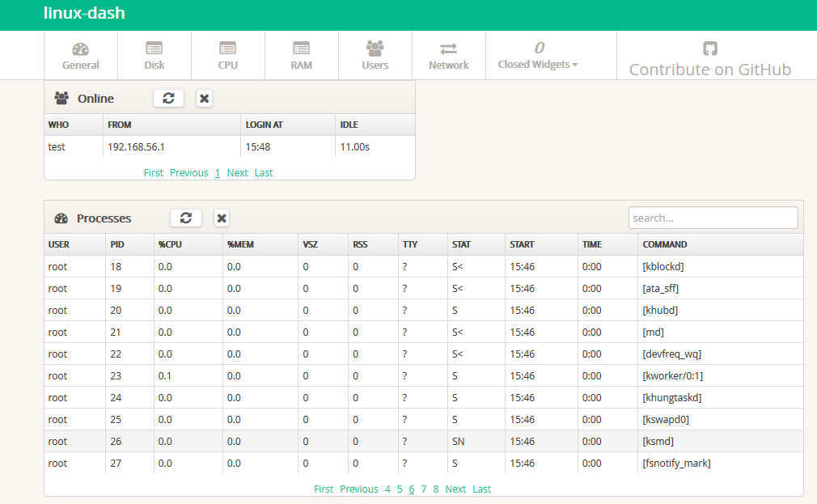
Task: Open the Users section
Action: 375,55
